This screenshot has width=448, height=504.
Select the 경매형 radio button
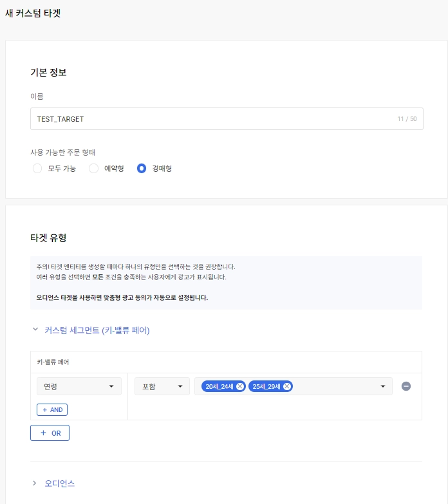coord(142,169)
